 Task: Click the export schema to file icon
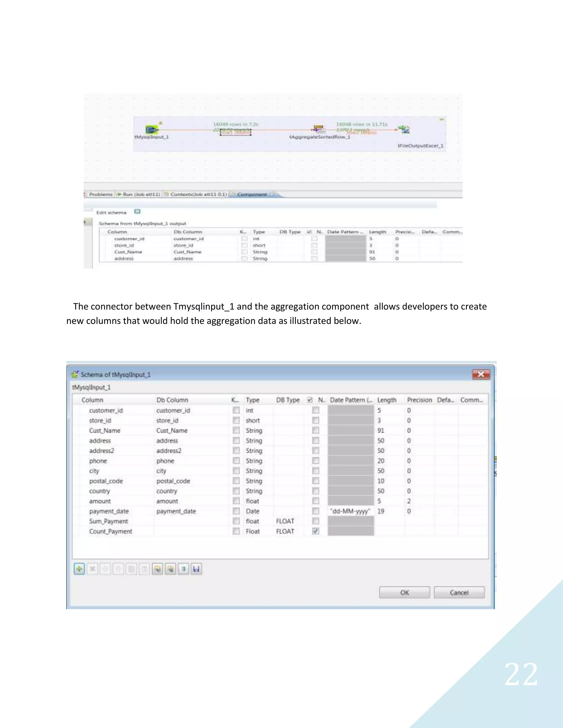click(x=170, y=569)
